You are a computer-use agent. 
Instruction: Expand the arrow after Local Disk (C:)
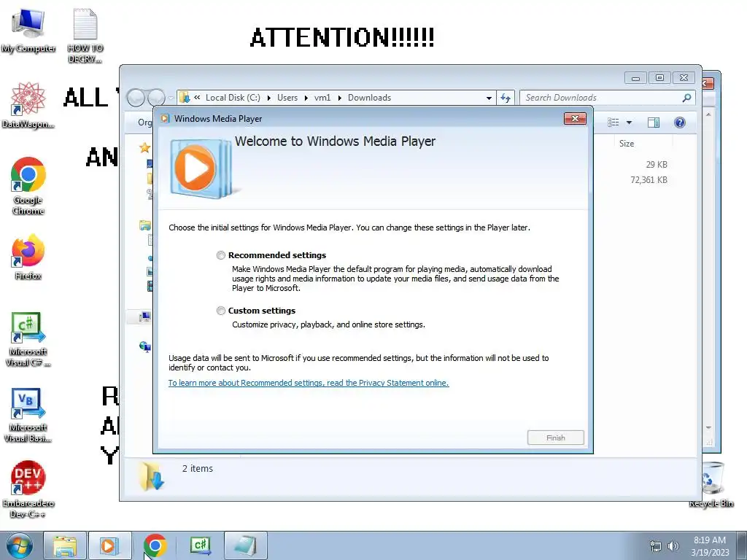[268, 98]
